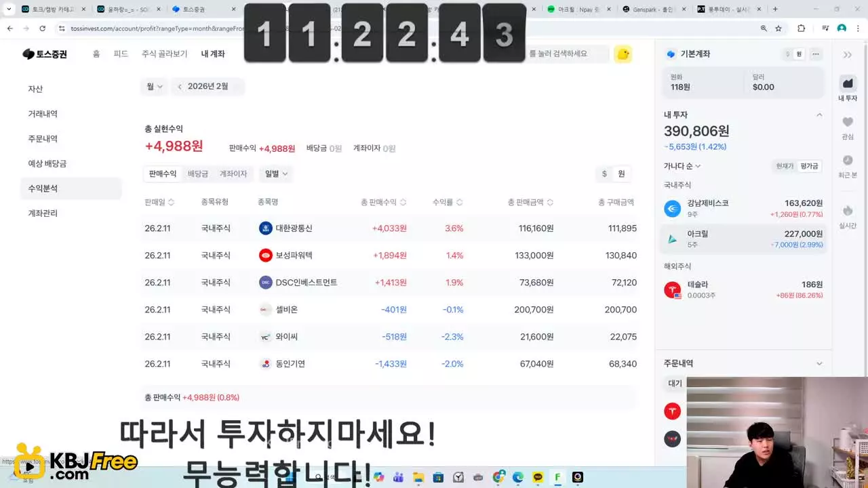This screenshot has height=488, width=868.
Task: Click the 셀비온 stock name
Action: coord(286,310)
